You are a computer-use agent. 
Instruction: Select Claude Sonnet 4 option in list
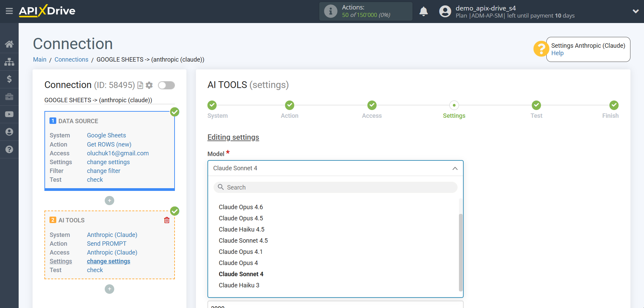click(x=241, y=274)
